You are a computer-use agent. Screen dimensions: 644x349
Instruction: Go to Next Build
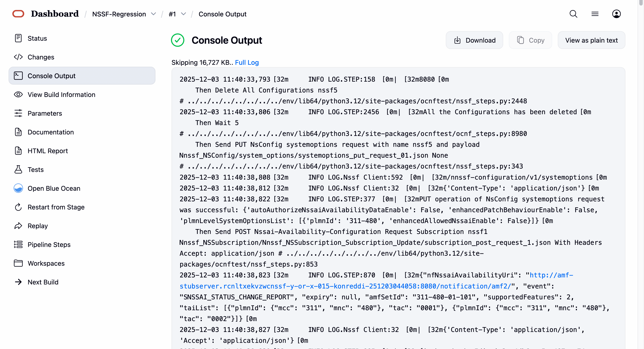[43, 282]
